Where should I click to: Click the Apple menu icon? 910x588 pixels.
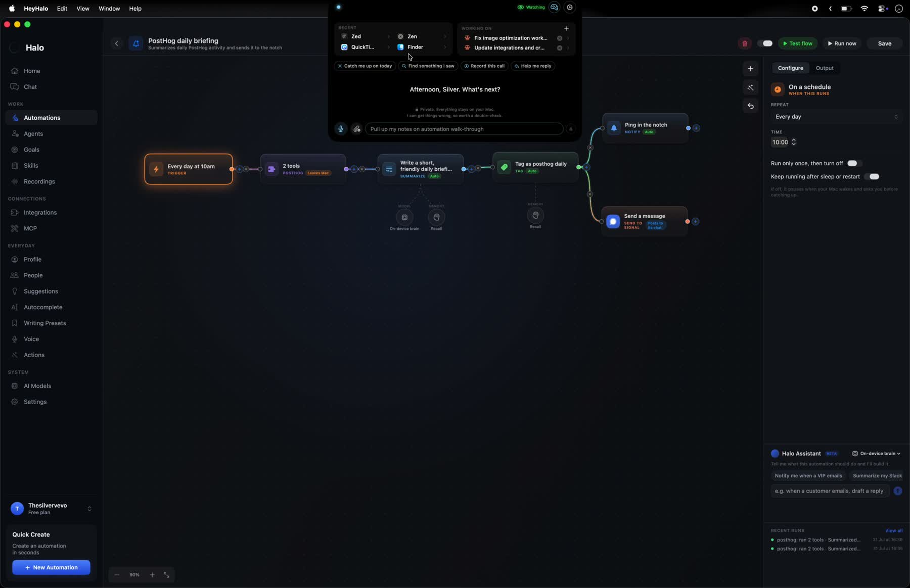point(12,9)
